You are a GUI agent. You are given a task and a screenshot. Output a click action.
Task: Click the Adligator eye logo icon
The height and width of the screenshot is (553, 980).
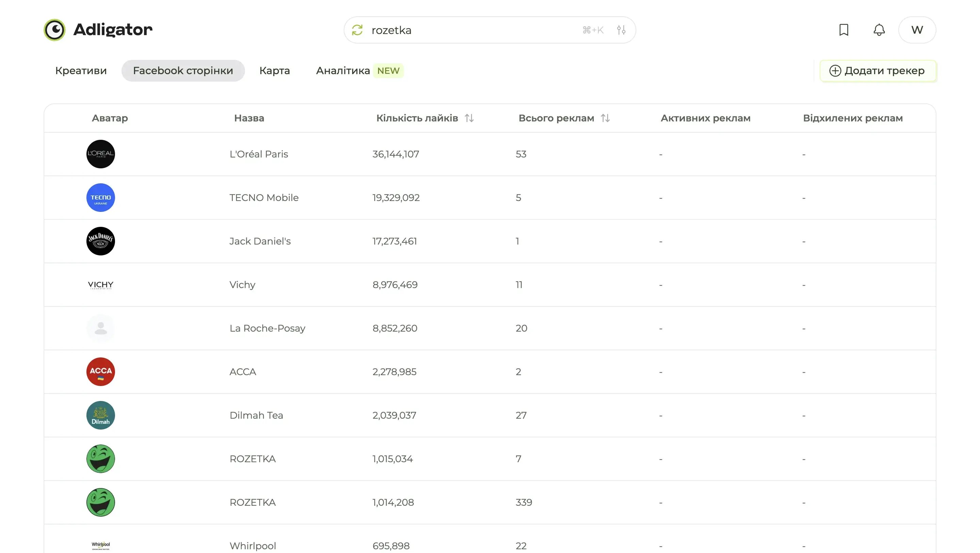54,30
